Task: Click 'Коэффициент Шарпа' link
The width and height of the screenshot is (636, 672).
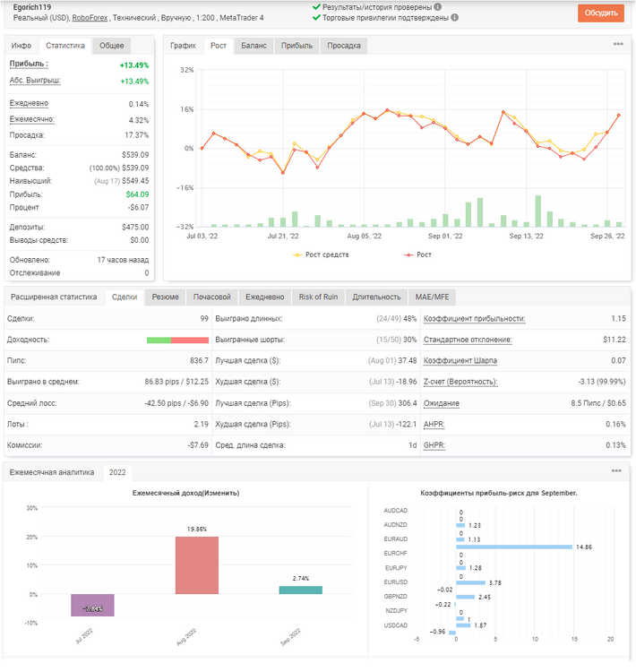Action: coord(460,361)
